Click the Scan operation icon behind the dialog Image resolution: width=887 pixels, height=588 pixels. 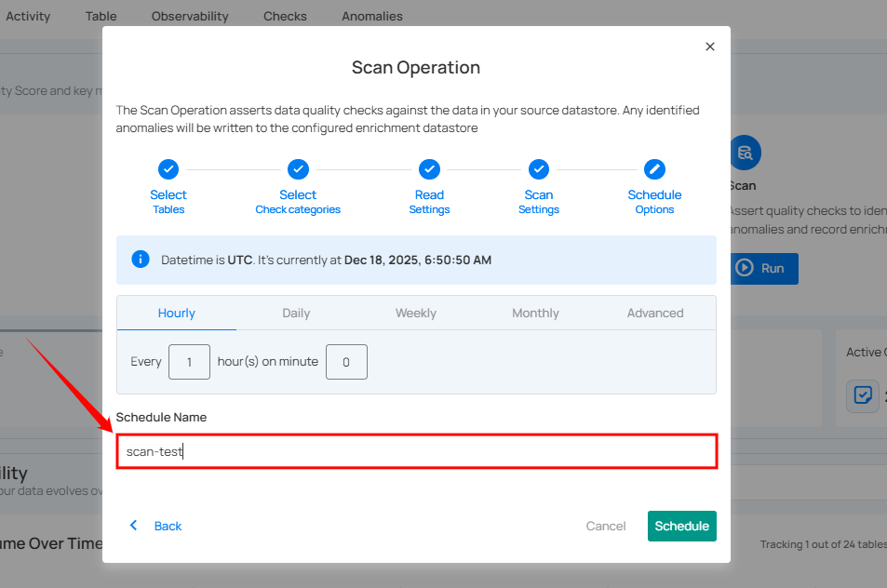tap(745, 153)
